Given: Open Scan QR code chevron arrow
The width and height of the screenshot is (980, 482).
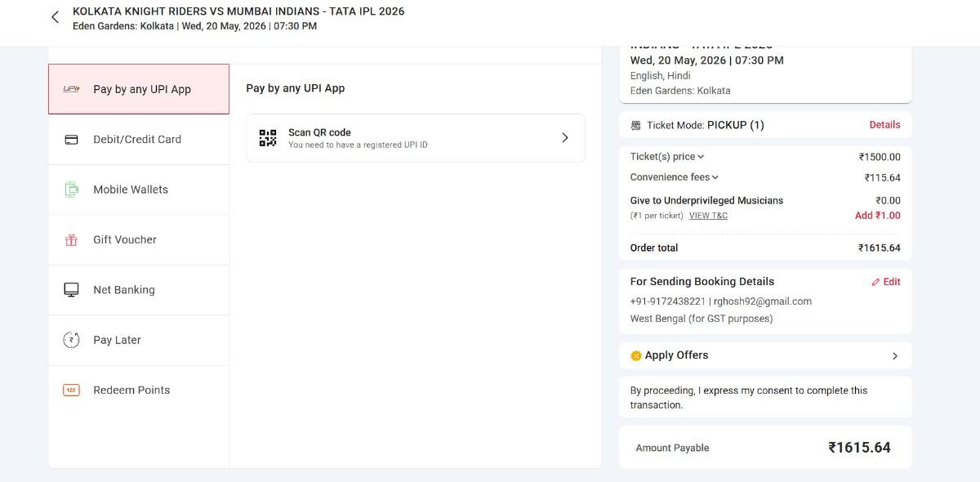Looking at the screenshot, I should [x=565, y=138].
